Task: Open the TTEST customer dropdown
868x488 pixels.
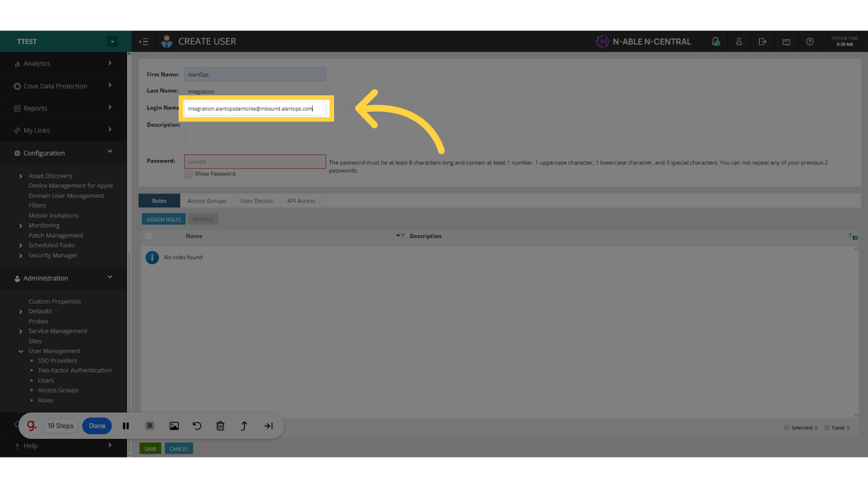Action: tap(112, 42)
